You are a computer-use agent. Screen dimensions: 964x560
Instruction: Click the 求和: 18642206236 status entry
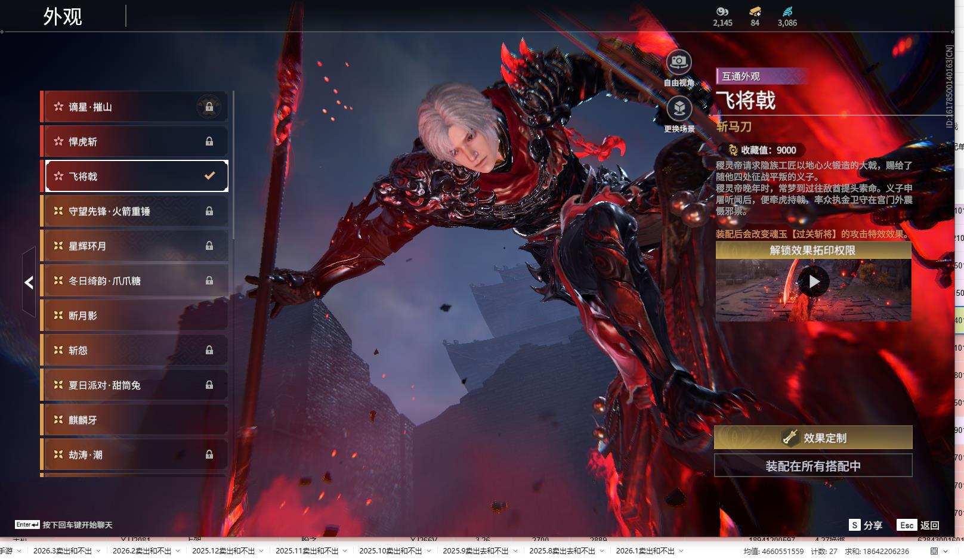[x=877, y=552]
